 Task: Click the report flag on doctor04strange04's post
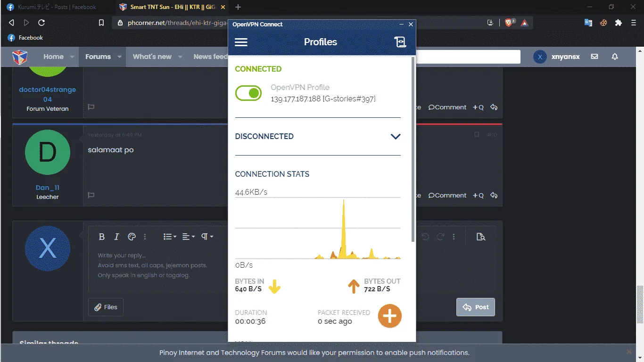coord(91,107)
